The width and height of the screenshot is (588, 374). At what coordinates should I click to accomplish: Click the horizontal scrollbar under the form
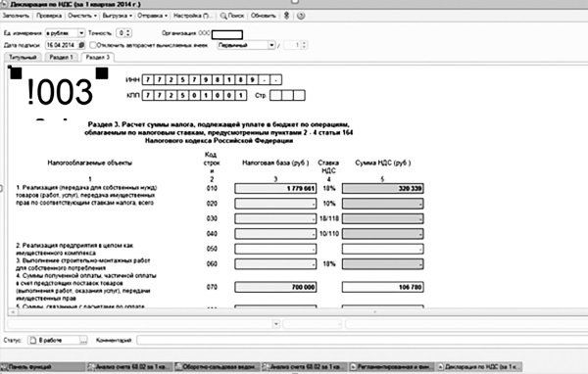(296, 311)
